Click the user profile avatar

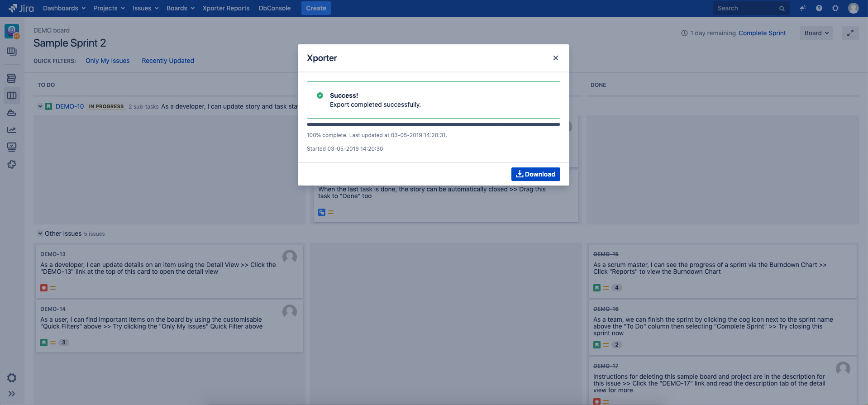(853, 8)
